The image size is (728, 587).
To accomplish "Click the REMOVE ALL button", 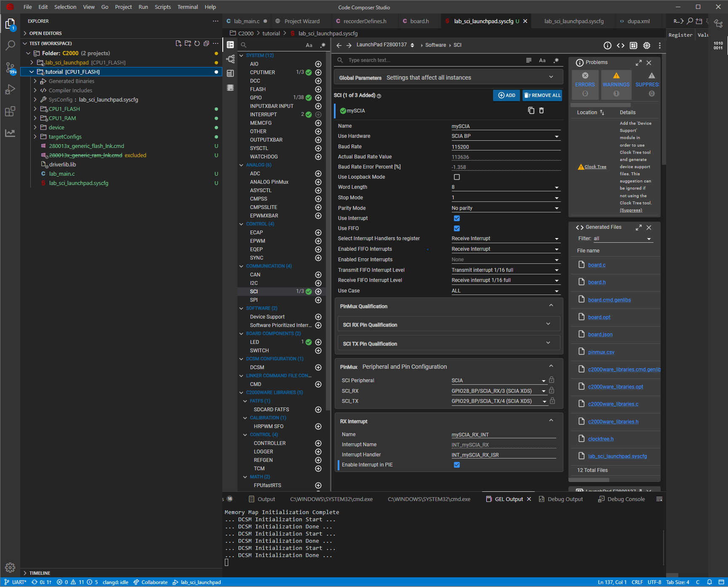I will (542, 96).
